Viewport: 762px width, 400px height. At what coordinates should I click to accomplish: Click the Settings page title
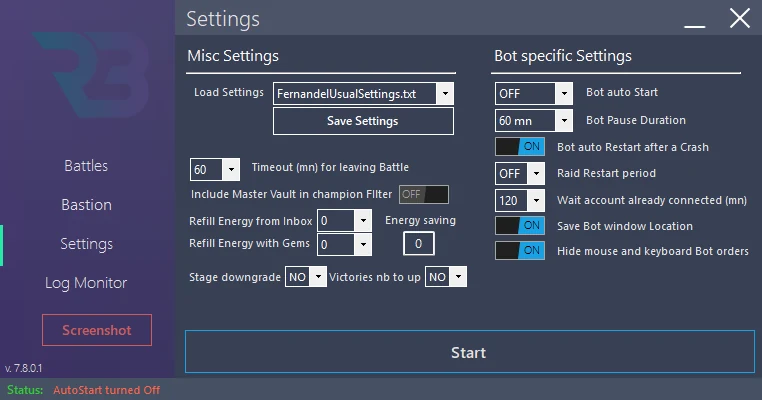(x=223, y=19)
